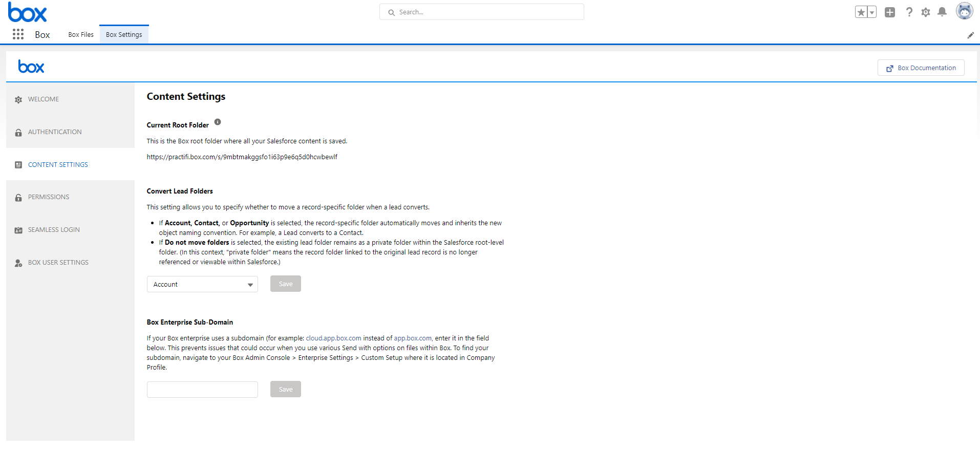This screenshot has width=980, height=450.
Task: Click the Content Settings icon in sidebar
Action: point(18,165)
